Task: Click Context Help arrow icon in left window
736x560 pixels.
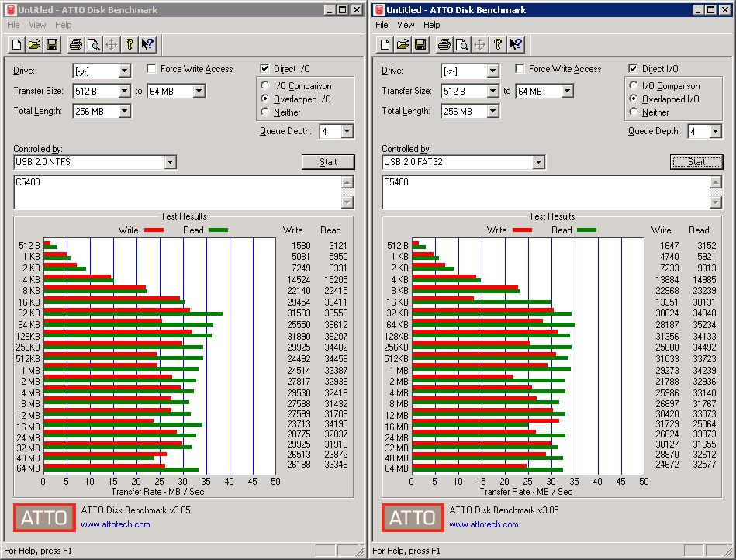Action: (147, 44)
